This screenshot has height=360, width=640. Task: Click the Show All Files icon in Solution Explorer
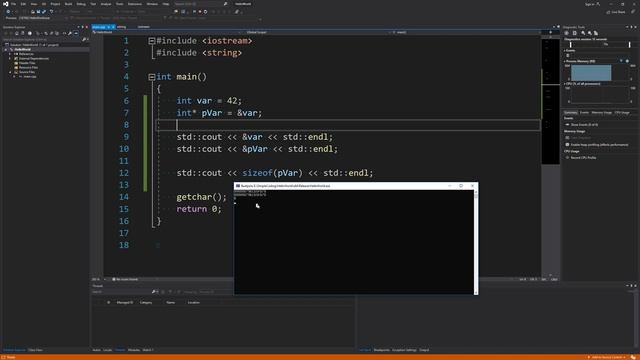[57, 33]
